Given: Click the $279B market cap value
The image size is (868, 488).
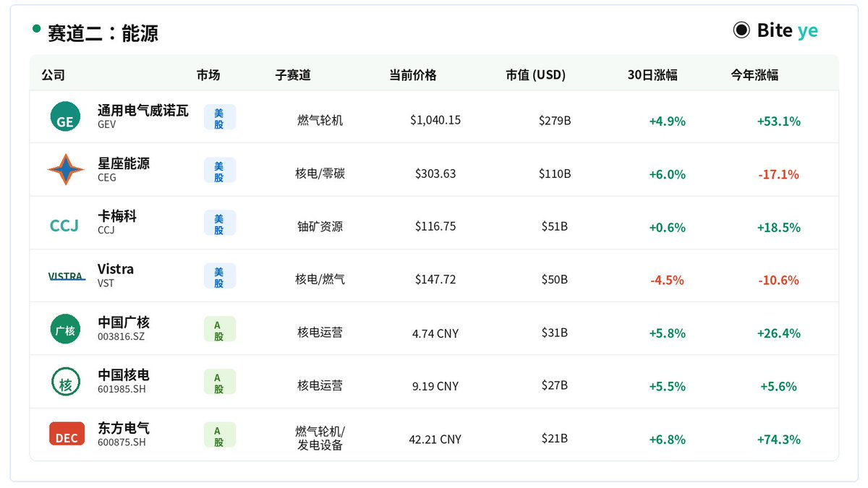Looking at the screenshot, I should (555, 120).
